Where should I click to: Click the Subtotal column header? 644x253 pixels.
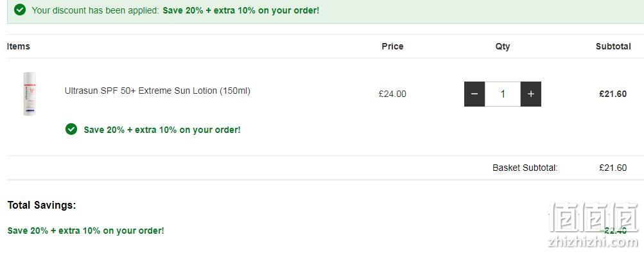[x=613, y=46]
